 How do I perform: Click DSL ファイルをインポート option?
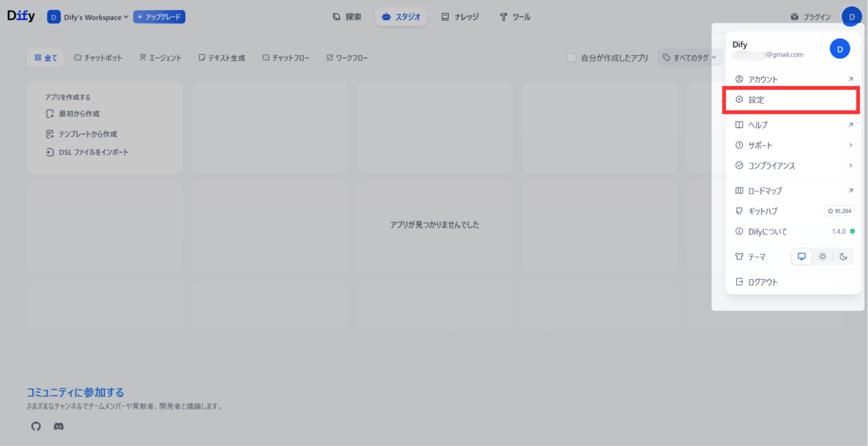click(86, 152)
